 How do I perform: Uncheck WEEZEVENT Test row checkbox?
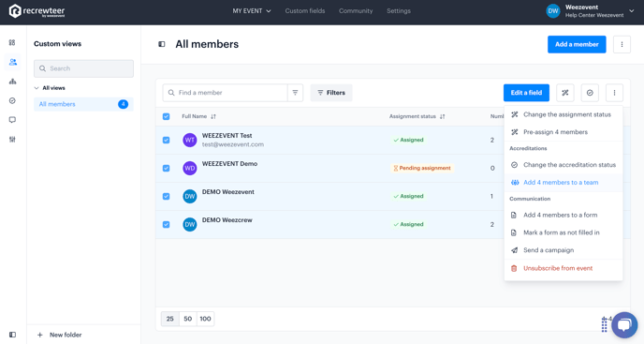coord(167,140)
